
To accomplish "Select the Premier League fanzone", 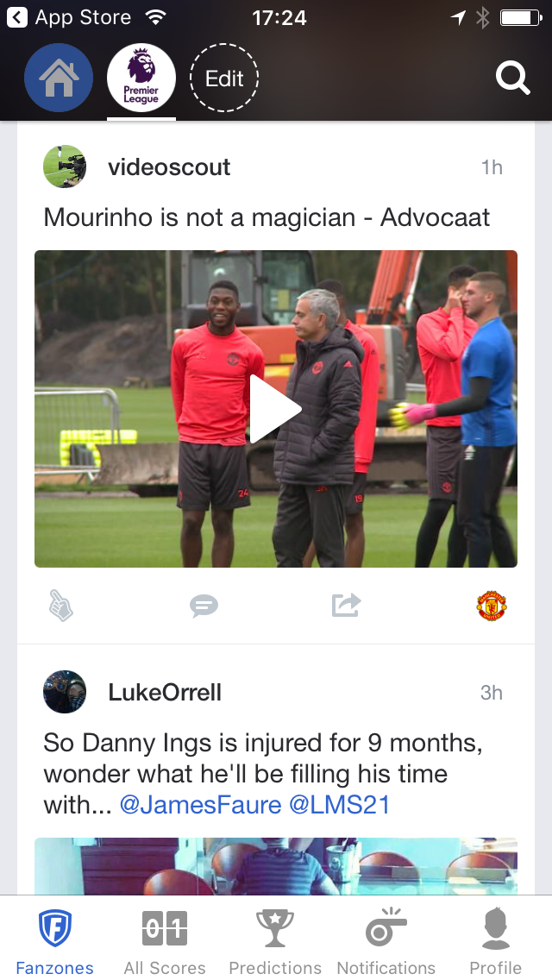I will pos(141,79).
